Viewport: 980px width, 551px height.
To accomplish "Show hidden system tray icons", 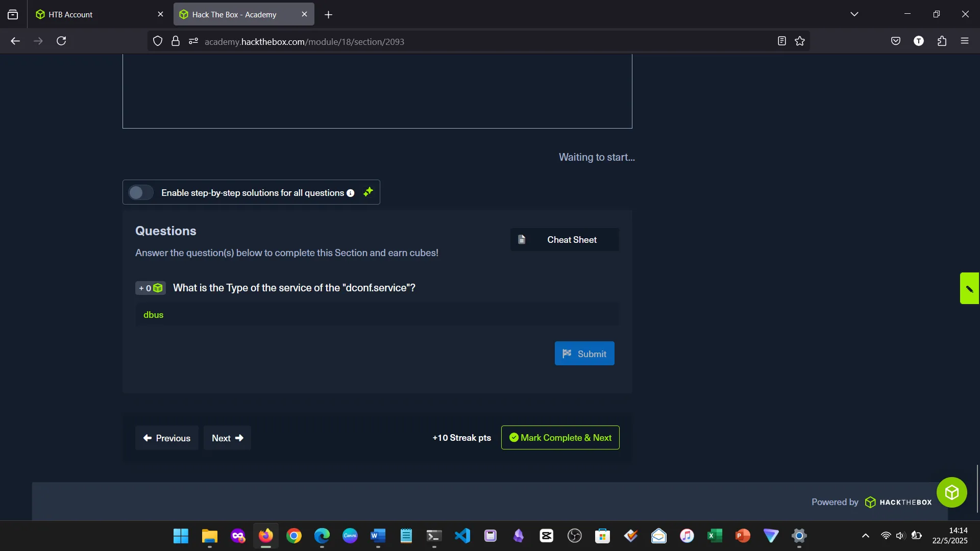I will [865, 536].
